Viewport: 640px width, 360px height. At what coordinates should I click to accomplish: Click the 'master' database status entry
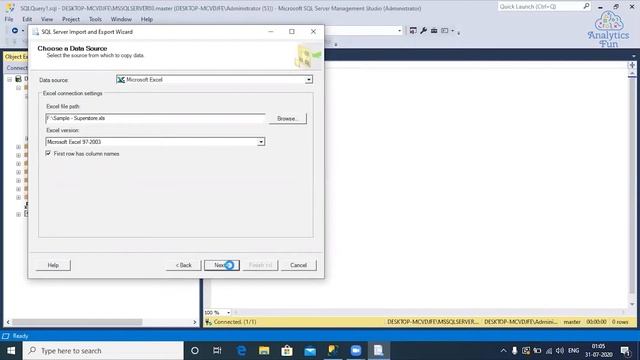point(572,322)
